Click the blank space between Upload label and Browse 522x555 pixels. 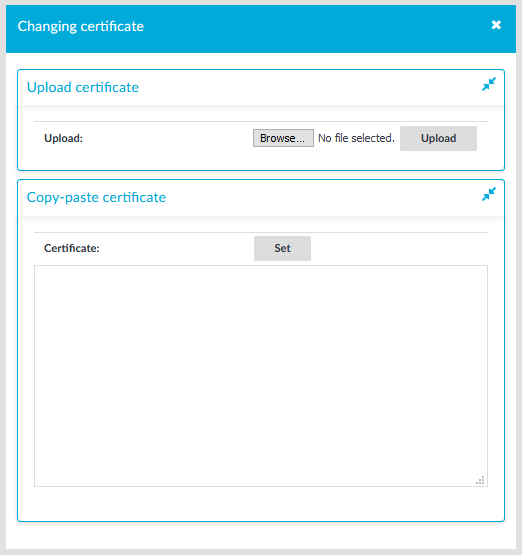click(168, 138)
